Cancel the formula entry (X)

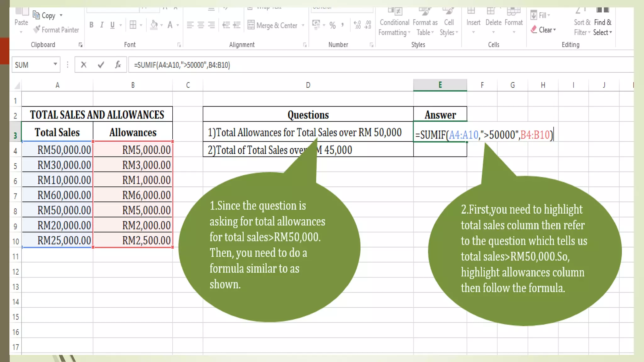coord(84,65)
